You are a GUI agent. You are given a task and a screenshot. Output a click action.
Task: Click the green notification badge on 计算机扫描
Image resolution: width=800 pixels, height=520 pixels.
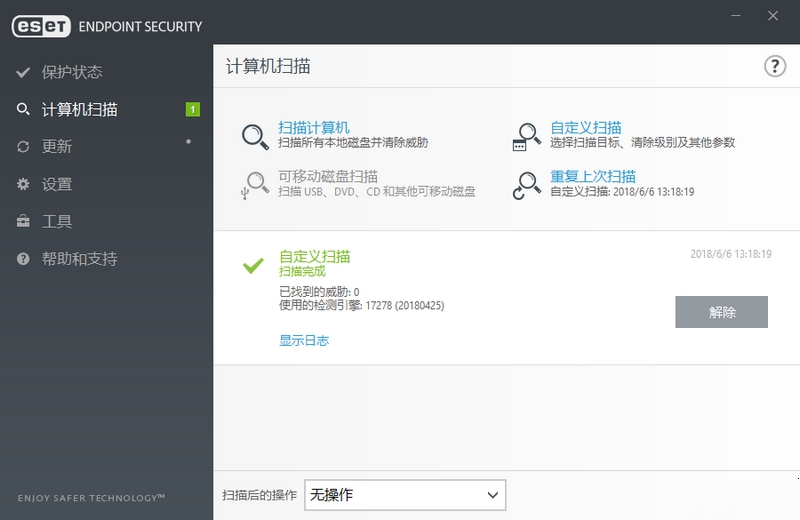click(192, 109)
